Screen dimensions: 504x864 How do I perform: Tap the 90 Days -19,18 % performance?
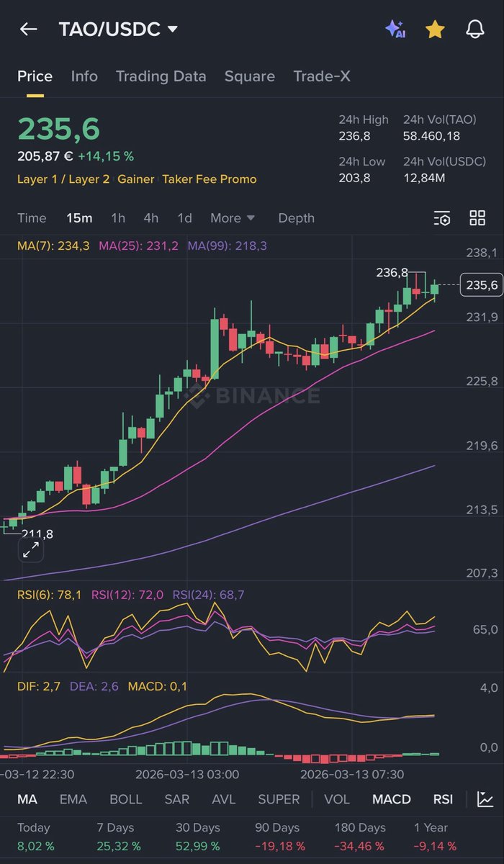280,837
